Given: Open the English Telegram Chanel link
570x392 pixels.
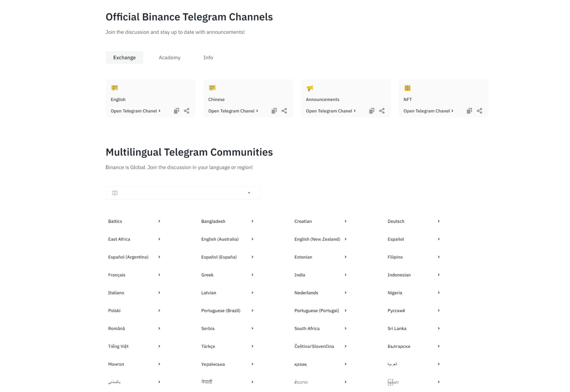Looking at the screenshot, I should click(x=135, y=111).
